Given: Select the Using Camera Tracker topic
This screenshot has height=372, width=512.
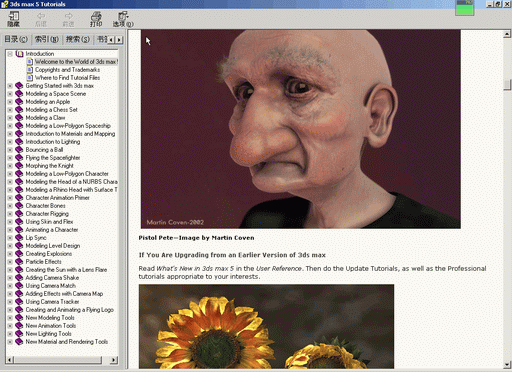Looking at the screenshot, I should pos(52,302).
